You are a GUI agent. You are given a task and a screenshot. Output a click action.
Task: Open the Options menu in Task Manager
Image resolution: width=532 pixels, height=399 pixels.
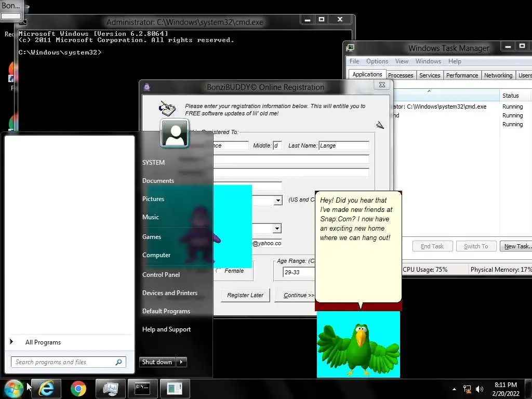377,61
